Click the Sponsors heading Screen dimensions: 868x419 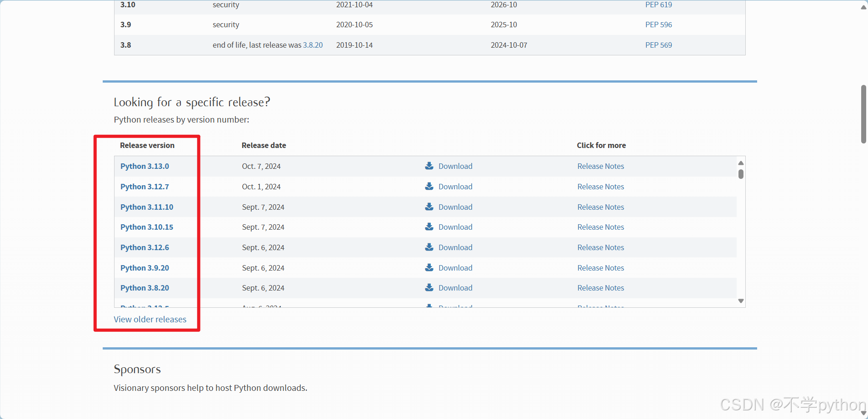pos(137,369)
